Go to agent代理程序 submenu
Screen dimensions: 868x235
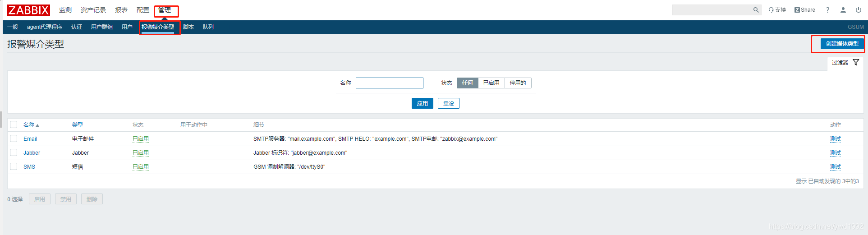[x=45, y=27]
